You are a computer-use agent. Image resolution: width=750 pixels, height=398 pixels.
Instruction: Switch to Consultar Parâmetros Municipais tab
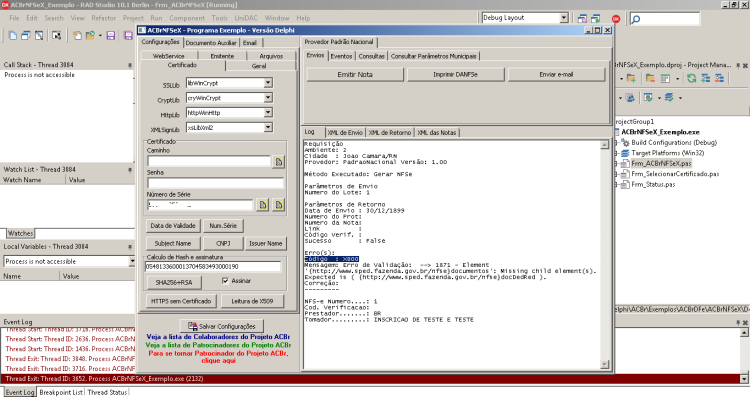(433, 56)
